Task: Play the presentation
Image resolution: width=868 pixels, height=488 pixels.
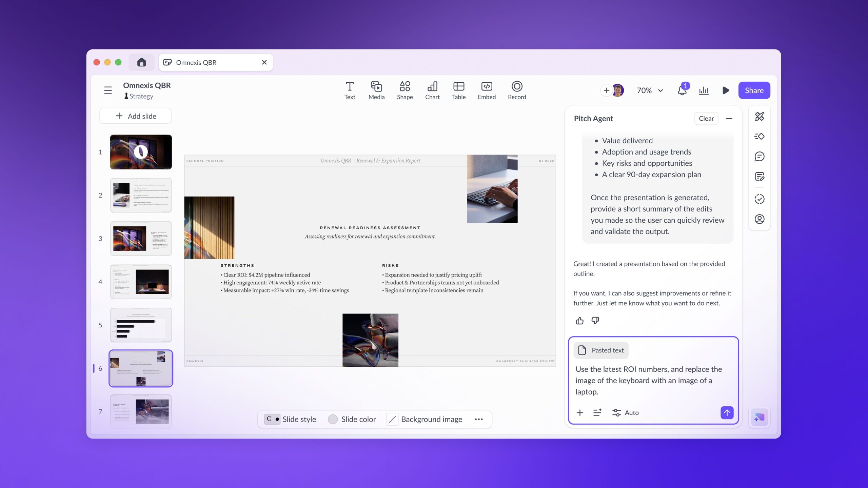Action: [x=726, y=90]
